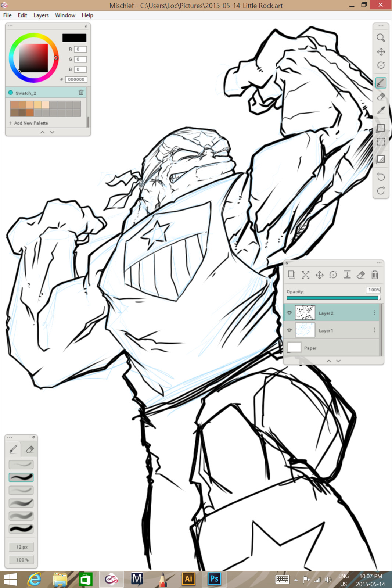
Task: Open Internet Explorer from taskbar
Action: tap(35, 580)
